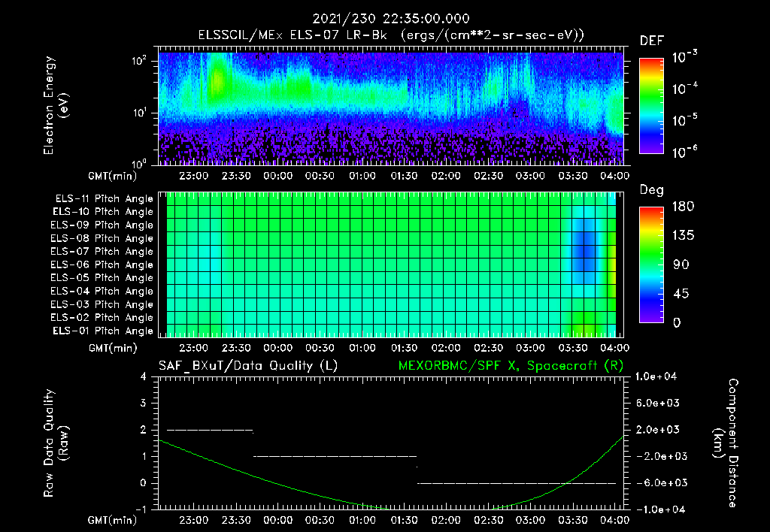Image resolution: width=770 pixels, height=532 pixels.
Task: Click the 90 tick on Deg scale
Action: 681,264
